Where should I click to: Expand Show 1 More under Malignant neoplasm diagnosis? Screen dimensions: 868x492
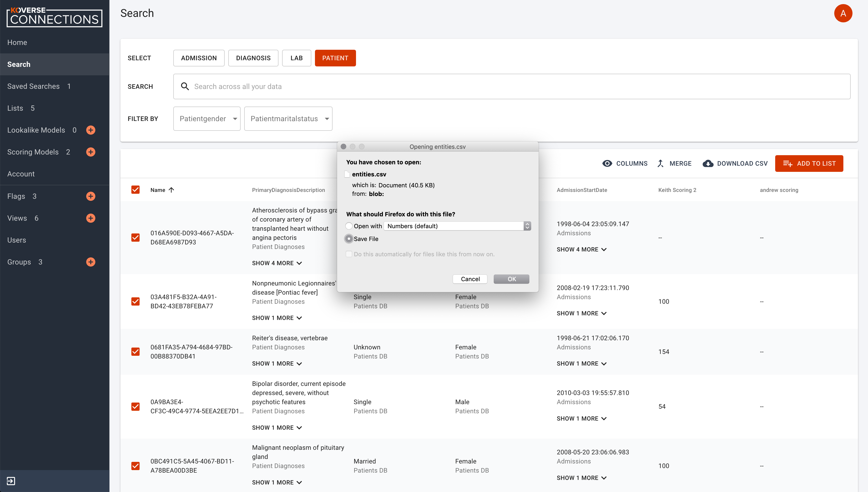pyautogui.click(x=277, y=483)
